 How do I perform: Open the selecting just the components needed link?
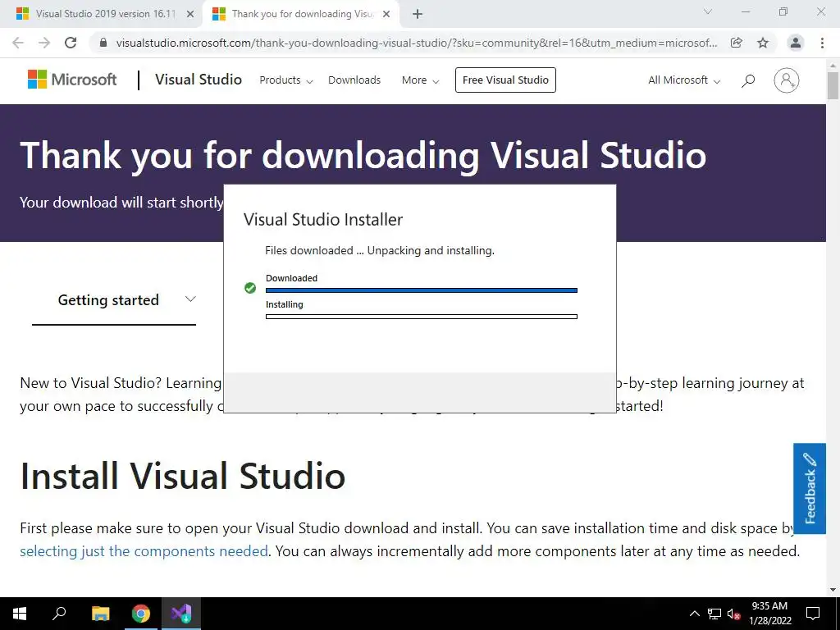[144, 551]
